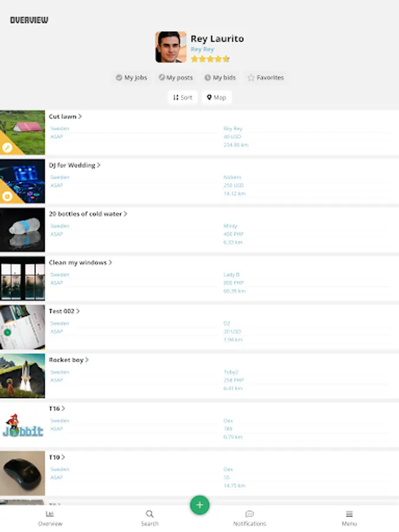This screenshot has height=532, width=399.
Task: Filter by My posts
Action: pos(176,77)
